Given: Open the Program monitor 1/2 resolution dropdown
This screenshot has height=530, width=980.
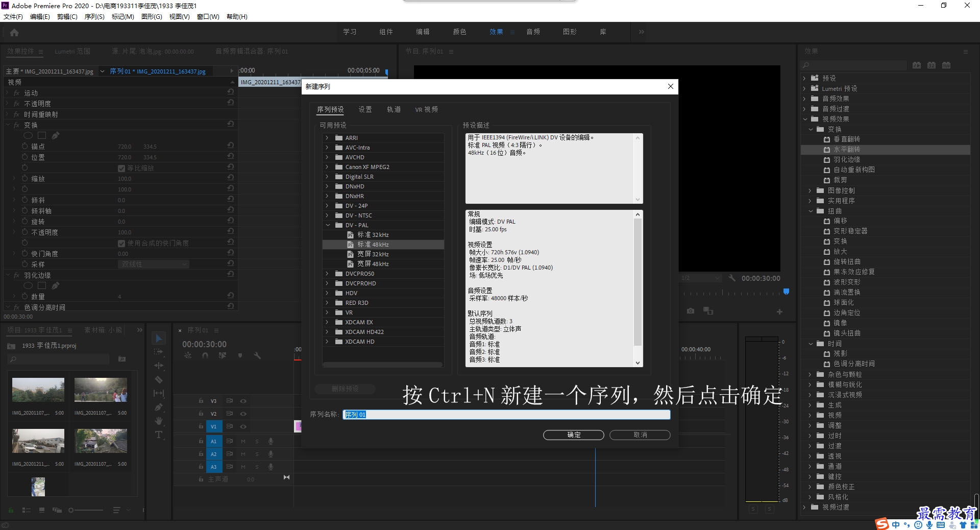Looking at the screenshot, I should [x=700, y=278].
